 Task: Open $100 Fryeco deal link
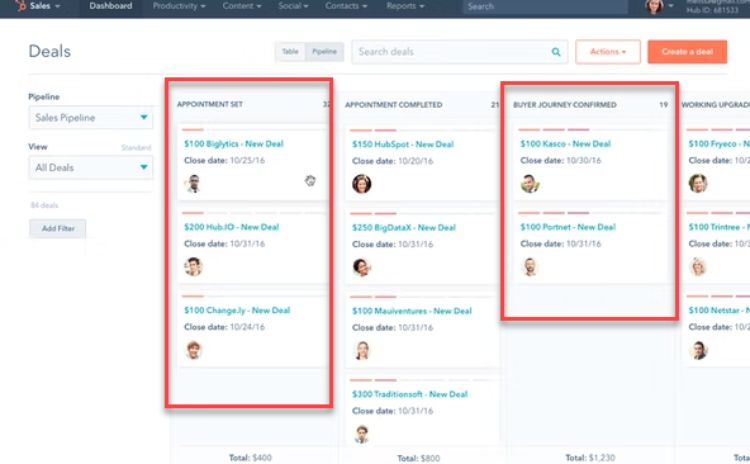tap(719, 144)
